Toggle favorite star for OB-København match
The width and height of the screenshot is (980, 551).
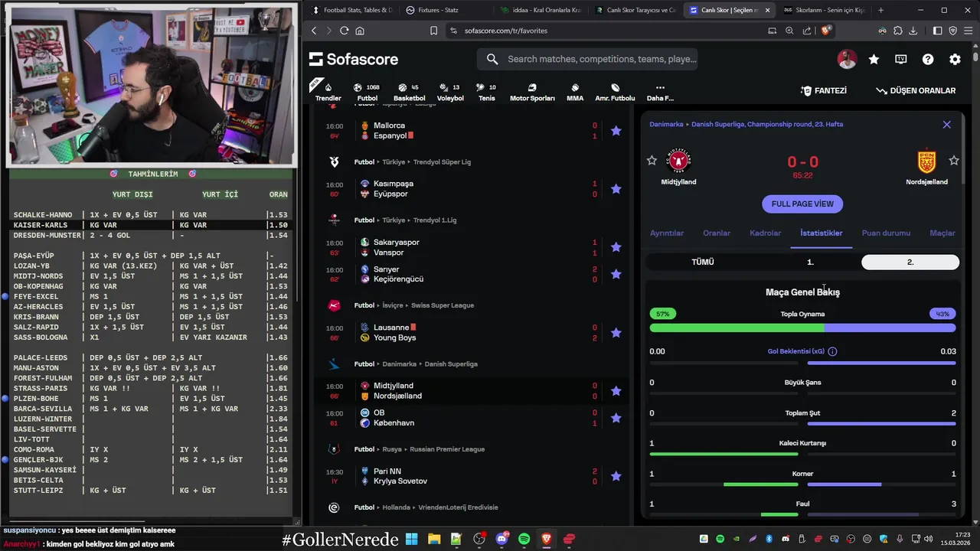[x=616, y=418]
